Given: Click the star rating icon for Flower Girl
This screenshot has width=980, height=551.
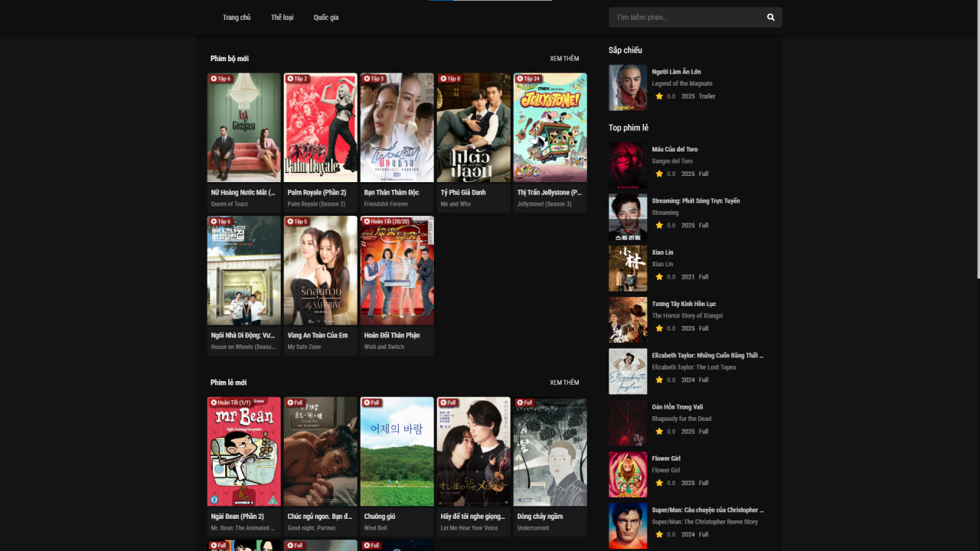Looking at the screenshot, I should 659,483.
